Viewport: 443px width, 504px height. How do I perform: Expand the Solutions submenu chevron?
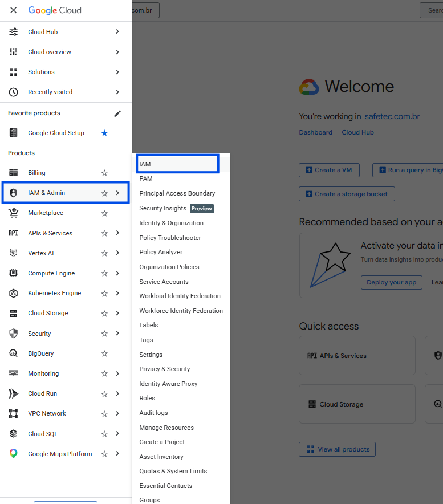click(117, 72)
